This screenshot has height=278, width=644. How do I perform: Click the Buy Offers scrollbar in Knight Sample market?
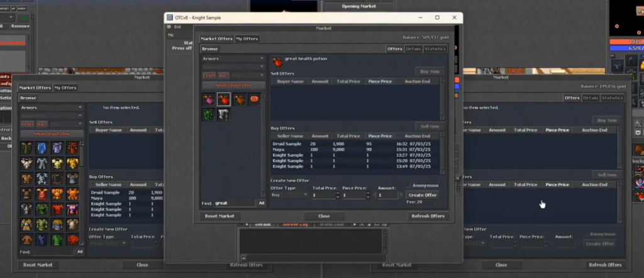442,153
